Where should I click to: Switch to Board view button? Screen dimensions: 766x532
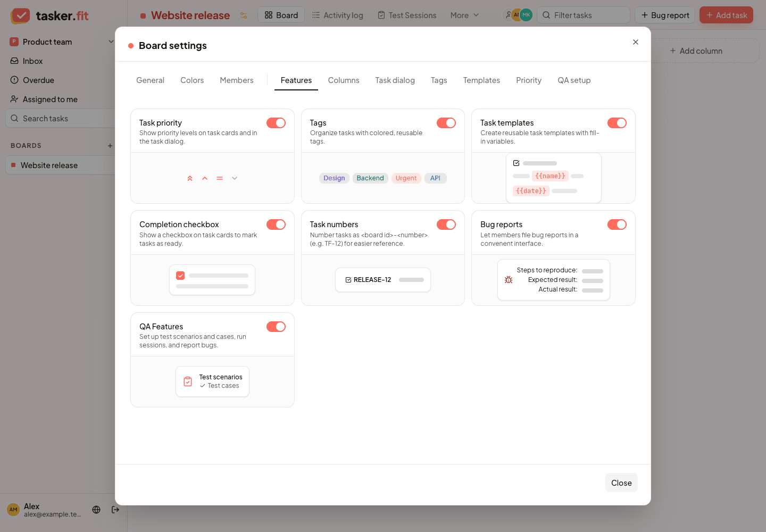(281, 15)
